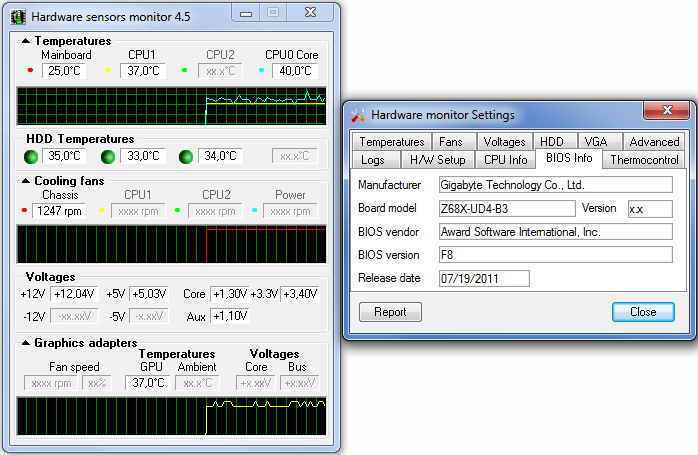Click the first green HDD temperature icon

coord(31,156)
